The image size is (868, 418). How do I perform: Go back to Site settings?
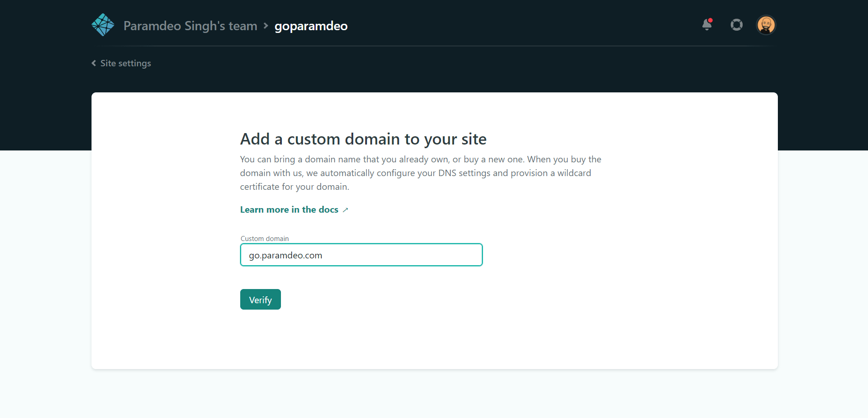[x=121, y=63]
